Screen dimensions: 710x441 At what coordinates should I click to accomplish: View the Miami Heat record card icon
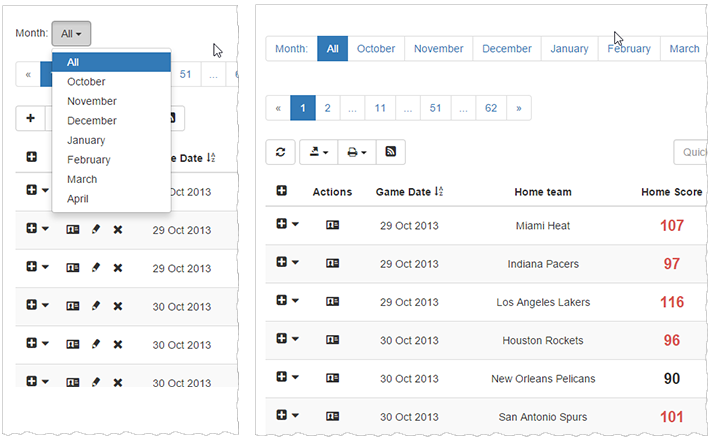332,225
